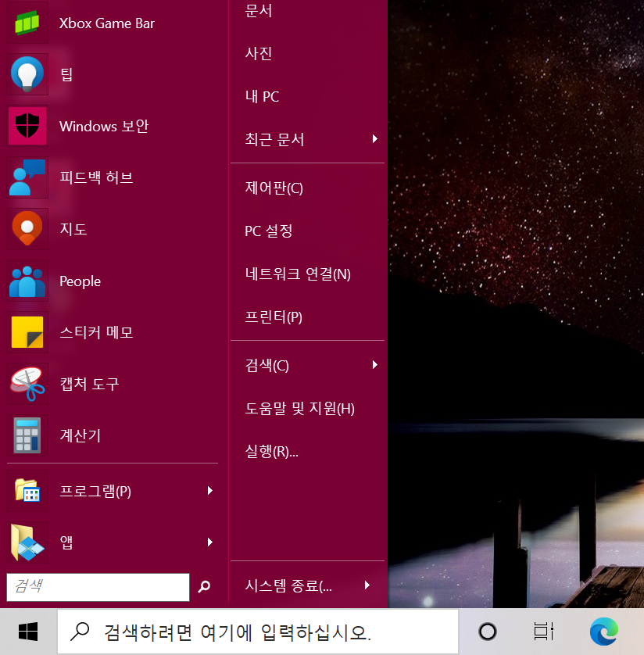Launch Xbox Game Bar from the start menu
The width and height of the screenshot is (644, 655).
27,23
